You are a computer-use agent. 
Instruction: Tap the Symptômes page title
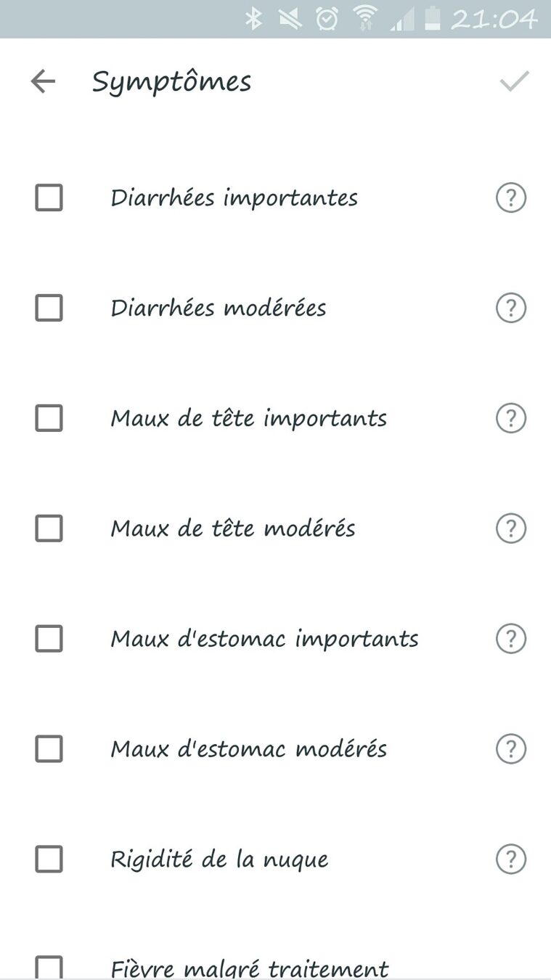tap(171, 81)
